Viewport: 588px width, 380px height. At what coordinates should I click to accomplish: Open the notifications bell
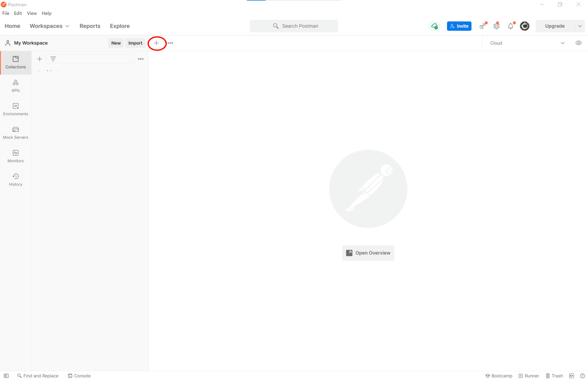510,26
